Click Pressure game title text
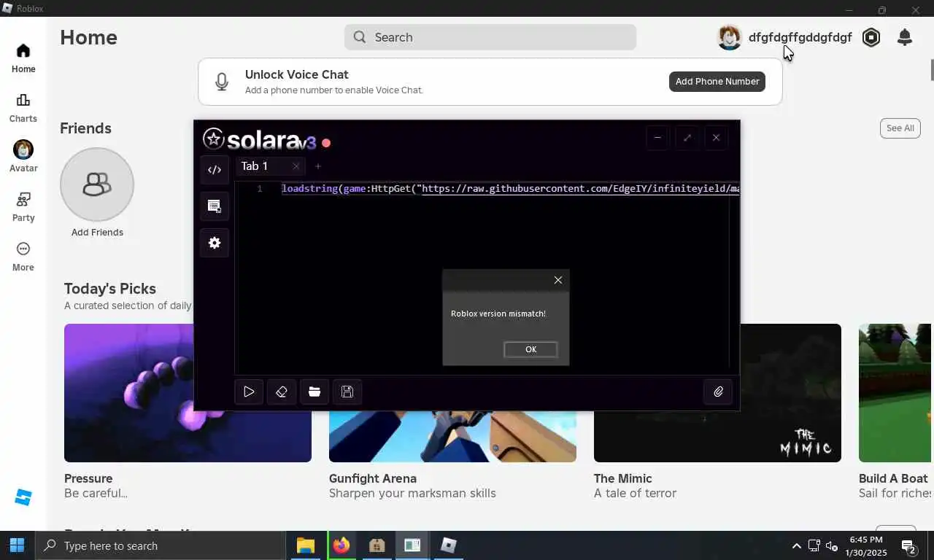934x560 pixels. tap(88, 478)
